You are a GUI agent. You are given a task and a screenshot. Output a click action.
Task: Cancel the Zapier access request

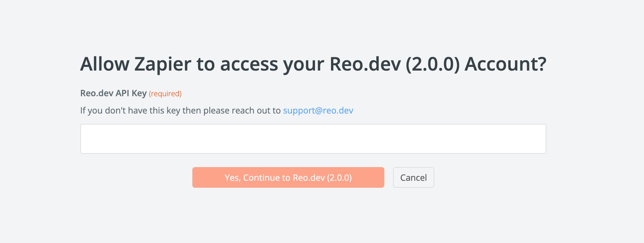coord(413,177)
